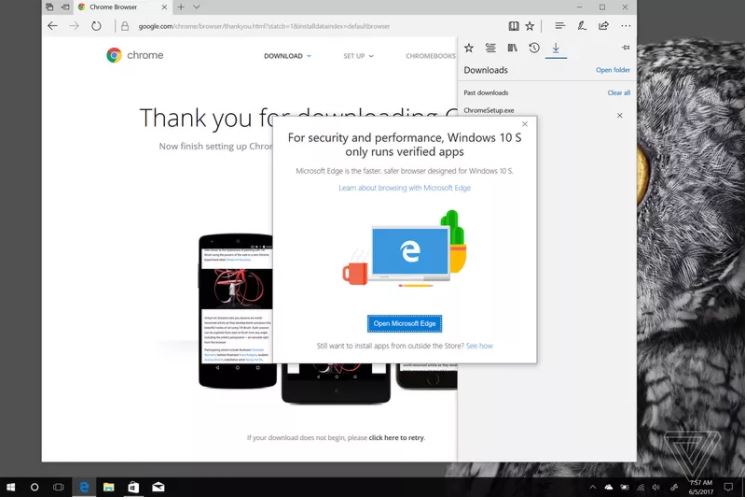
Task: Click the Make a Web Note pen
Action: coord(581,26)
